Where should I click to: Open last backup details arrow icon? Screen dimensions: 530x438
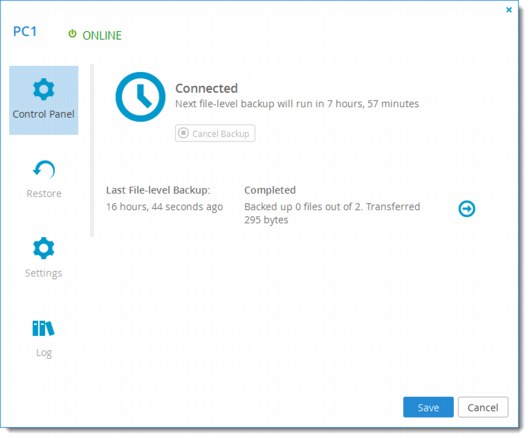pyautogui.click(x=467, y=209)
